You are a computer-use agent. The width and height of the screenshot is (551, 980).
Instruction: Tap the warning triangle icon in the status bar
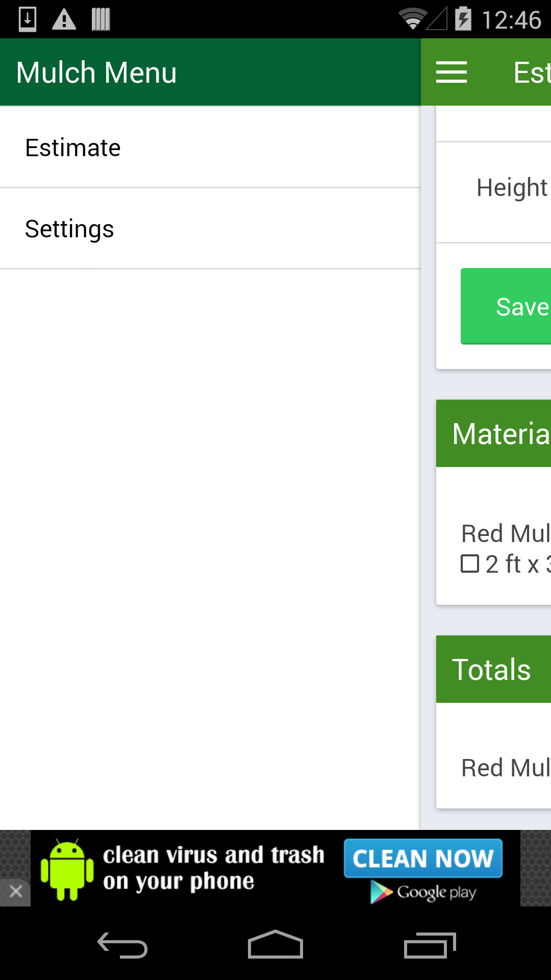pyautogui.click(x=64, y=19)
